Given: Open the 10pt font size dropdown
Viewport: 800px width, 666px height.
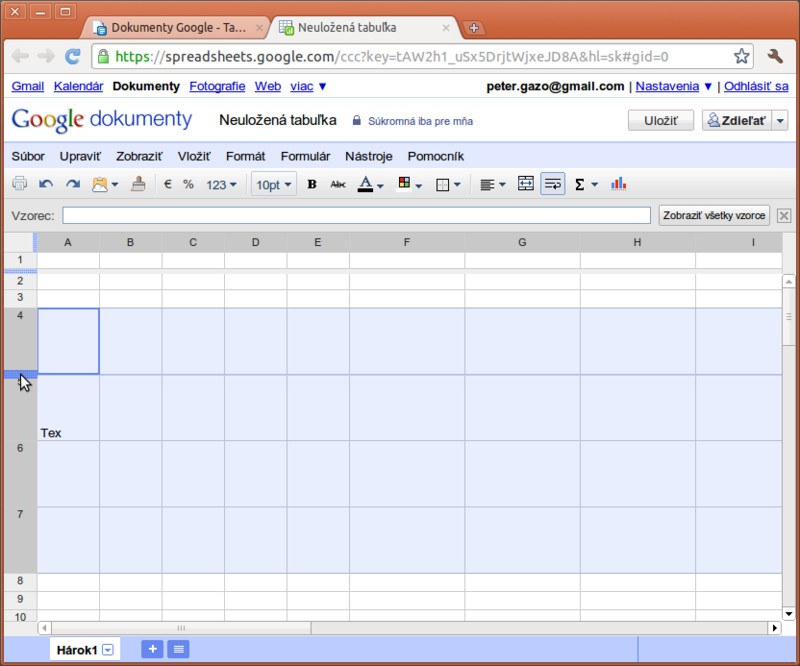Looking at the screenshot, I should click(x=274, y=184).
